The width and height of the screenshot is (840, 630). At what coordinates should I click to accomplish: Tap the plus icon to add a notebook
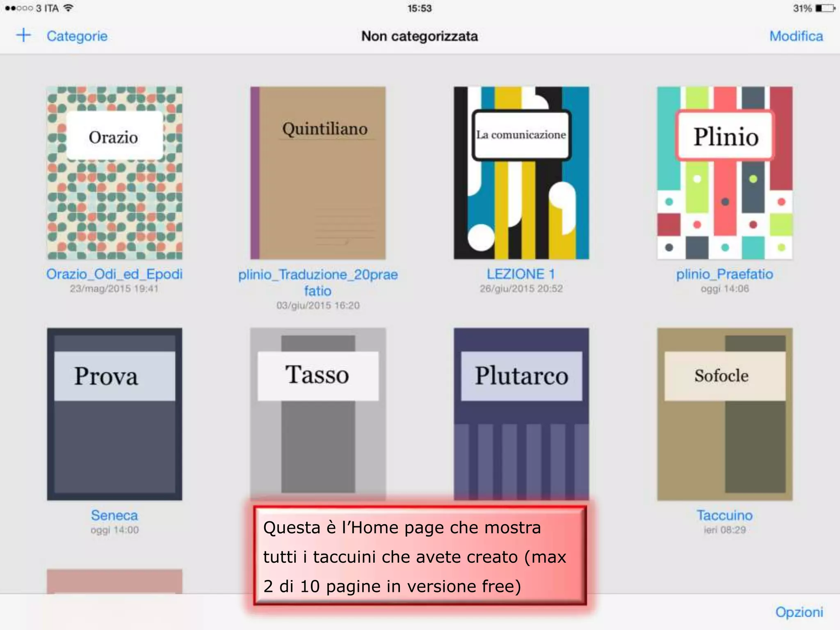[x=23, y=35]
